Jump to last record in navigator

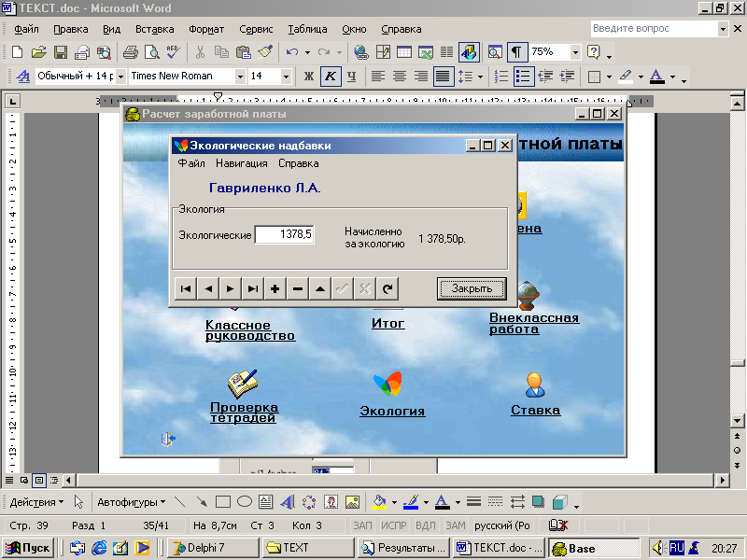(253, 288)
